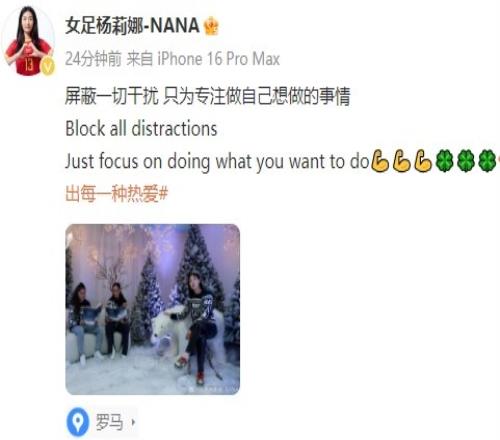Click the "Just focus on doing" sentence

[x=217, y=161]
